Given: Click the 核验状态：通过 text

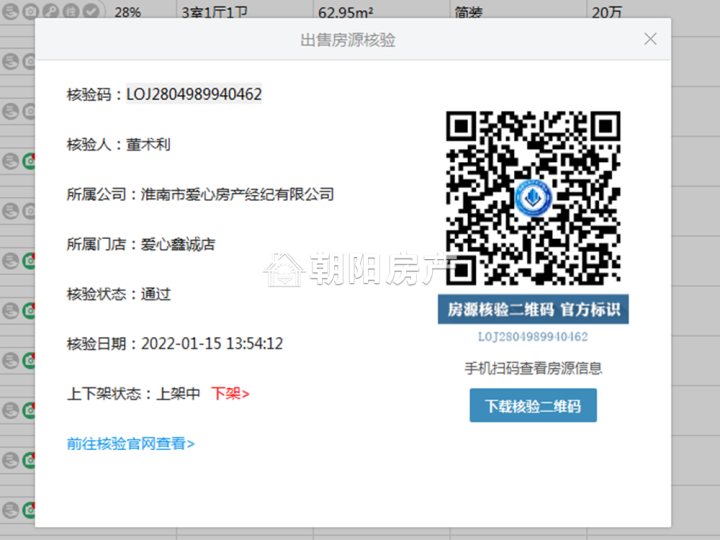Looking at the screenshot, I should (x=118, y=294).
